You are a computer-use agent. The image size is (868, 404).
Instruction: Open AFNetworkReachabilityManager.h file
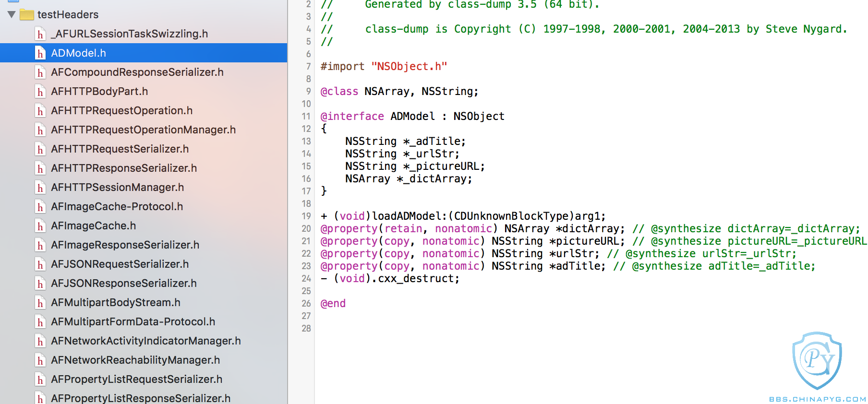(135, 360)
